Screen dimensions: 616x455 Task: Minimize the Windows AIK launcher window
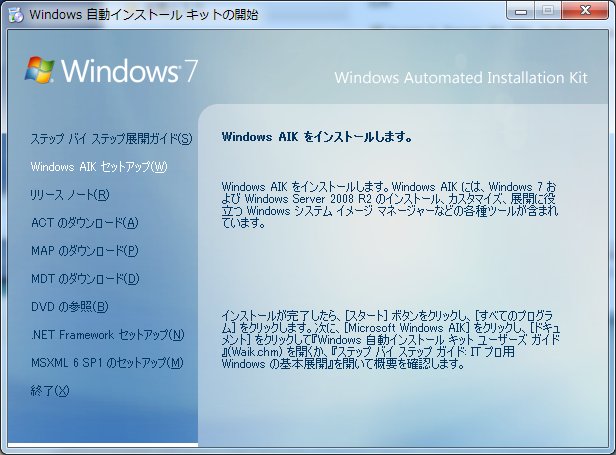coord(521,11)
